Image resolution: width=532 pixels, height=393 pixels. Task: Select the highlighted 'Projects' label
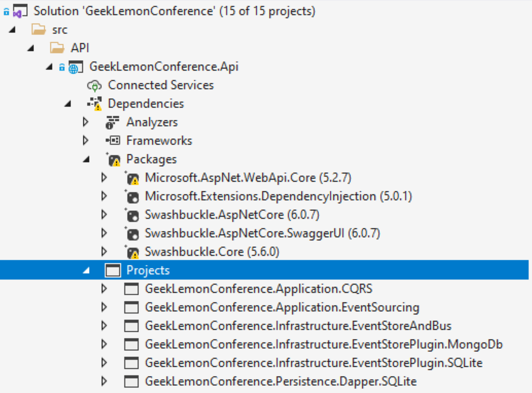(x=148, y=271)
